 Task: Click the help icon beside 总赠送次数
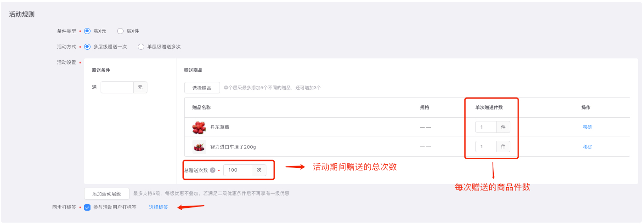[x=213, y=170]
